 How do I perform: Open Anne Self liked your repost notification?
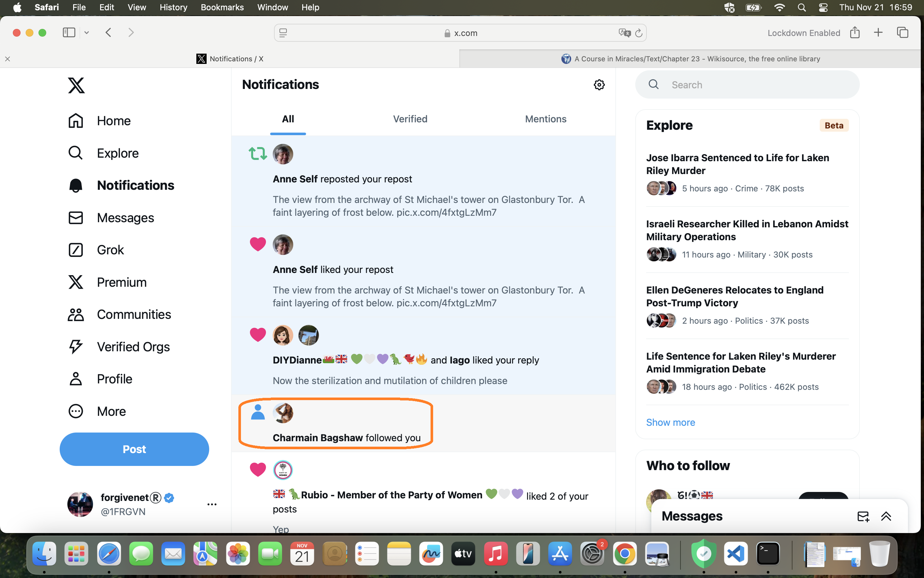423,271
